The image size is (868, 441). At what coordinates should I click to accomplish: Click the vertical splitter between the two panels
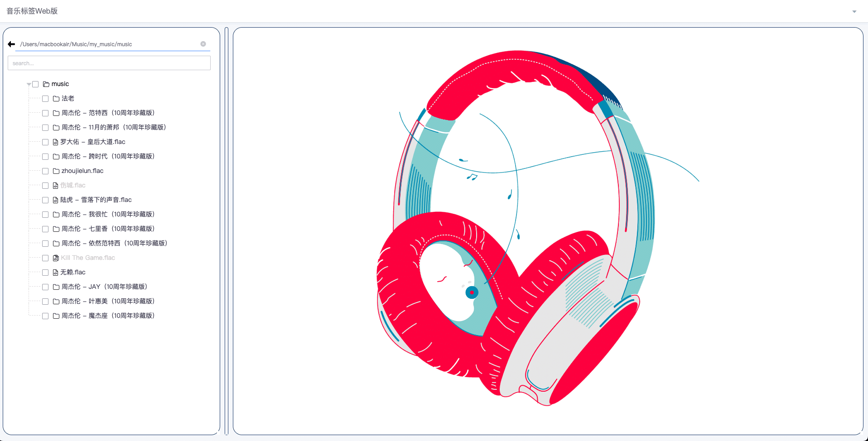coord(227,231)
